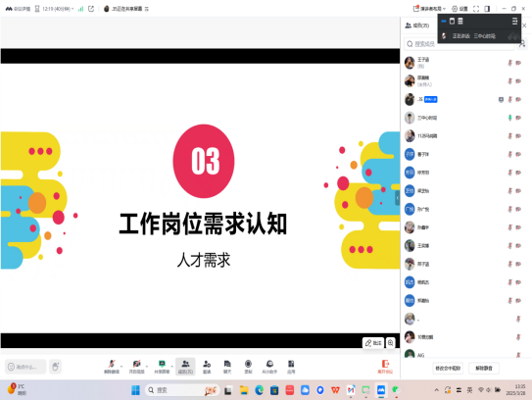Open the share screen button
The height and width of the screenshot is (400, 532).
click(x=162, y=367)
